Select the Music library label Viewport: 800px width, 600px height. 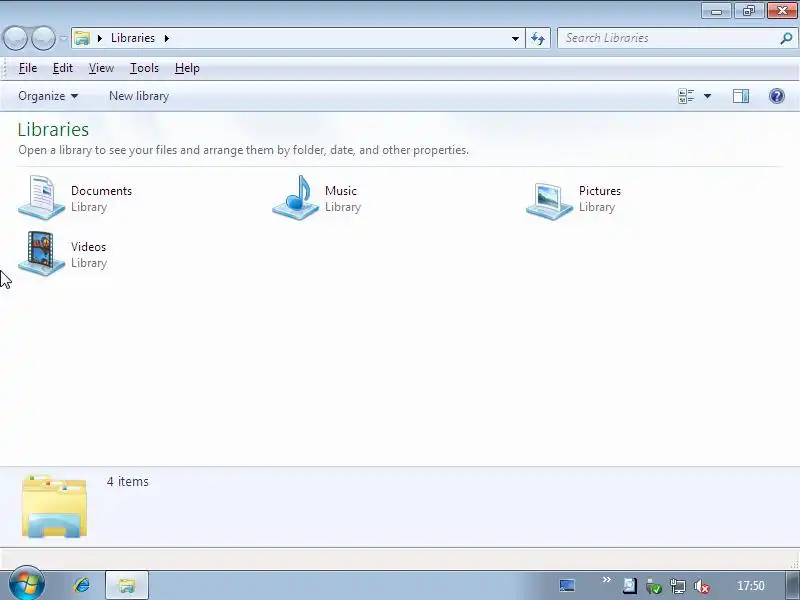(341, 191)
